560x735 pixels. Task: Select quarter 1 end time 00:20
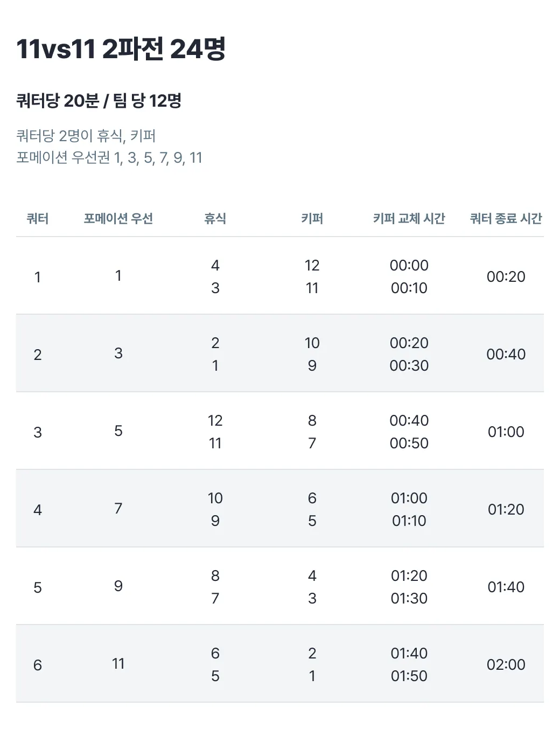tap(506, 276)
